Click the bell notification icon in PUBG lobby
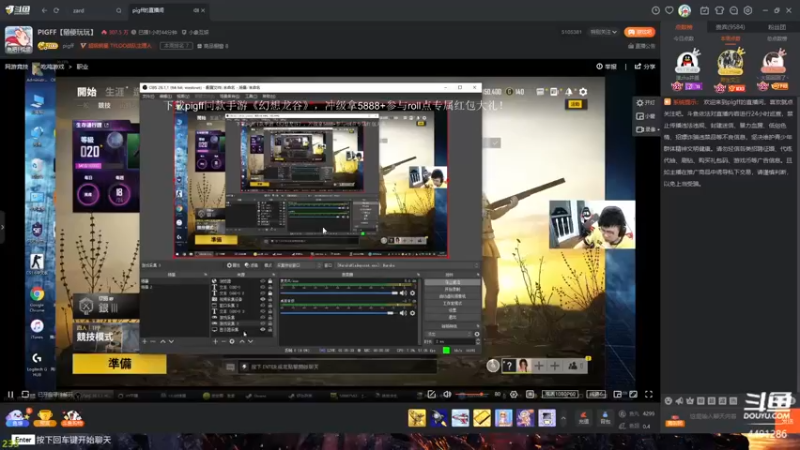Screen dimensions: 800x450 click(568, 91)
